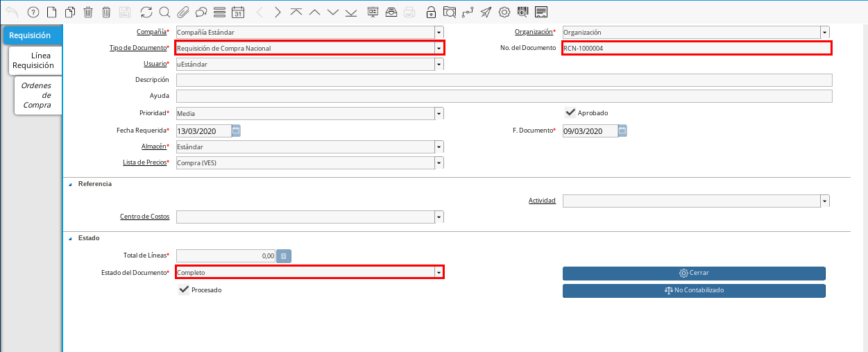Click the Cerrar button
This screenshot has width=868, height=352.
point(694,273)
